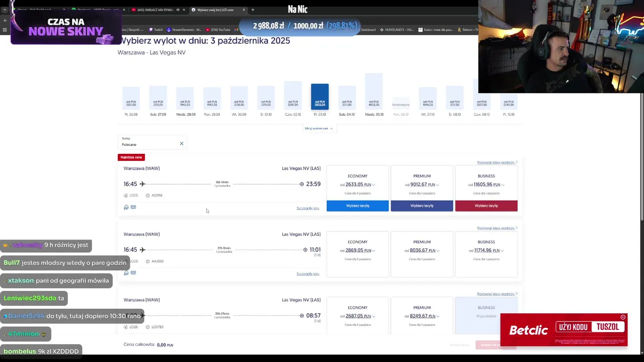Screen dimensions: 644x362
Task: Open Porównaj klasy podróży for the 27h 16min flight
Action: click(497, 228)
